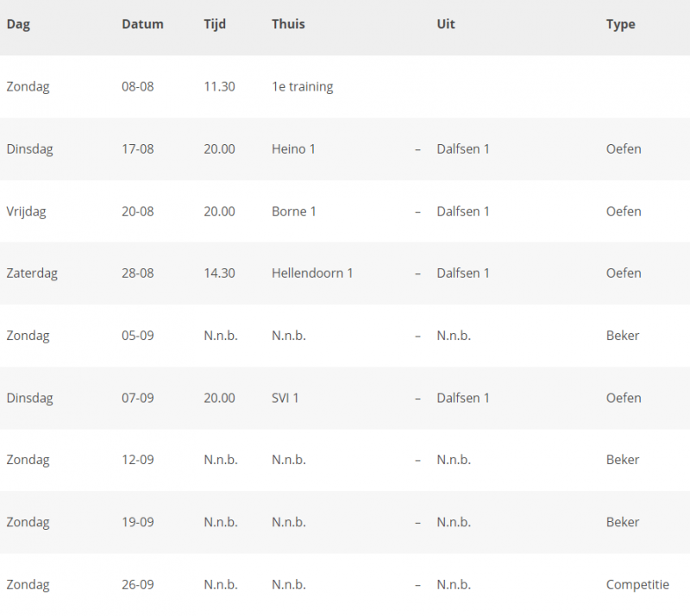
Task: Select Dalfsen 1 in the 17-08 row
Action: coord(463,149)
